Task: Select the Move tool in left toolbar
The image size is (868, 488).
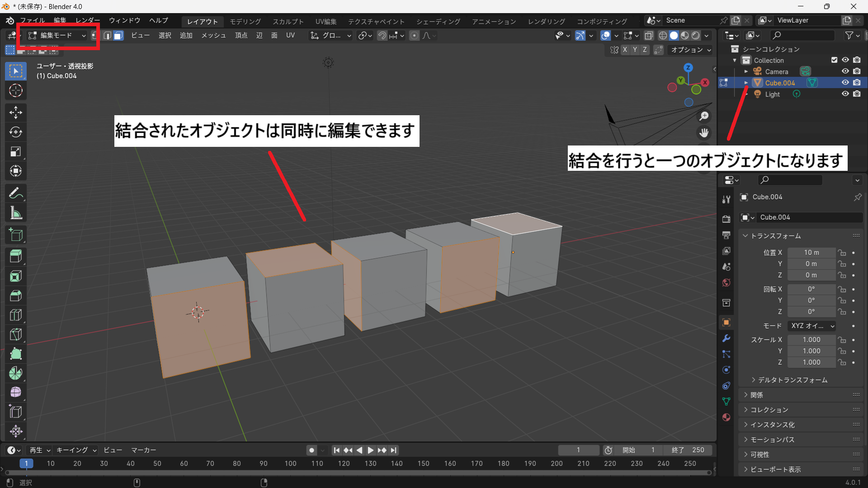Action: click(16, 113)
